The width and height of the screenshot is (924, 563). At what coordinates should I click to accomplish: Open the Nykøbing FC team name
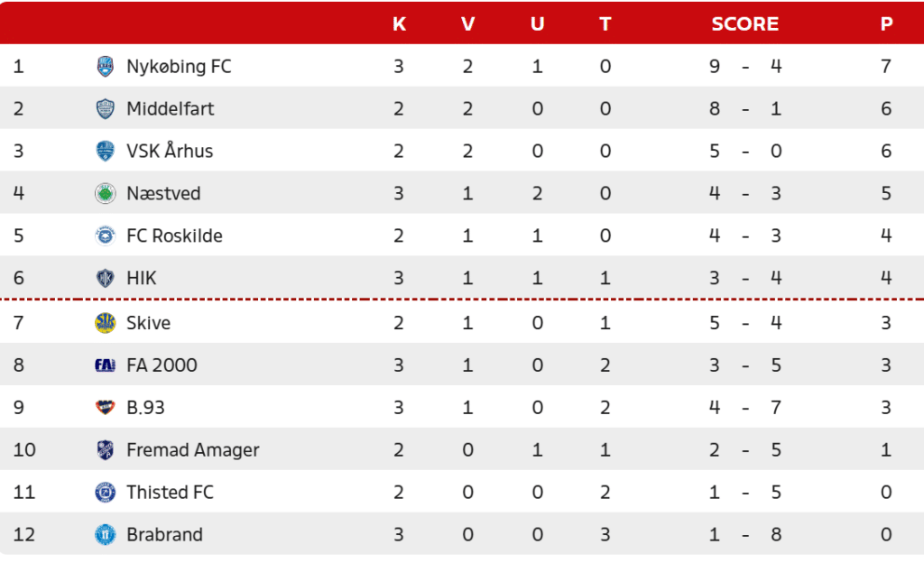[179, 66]
